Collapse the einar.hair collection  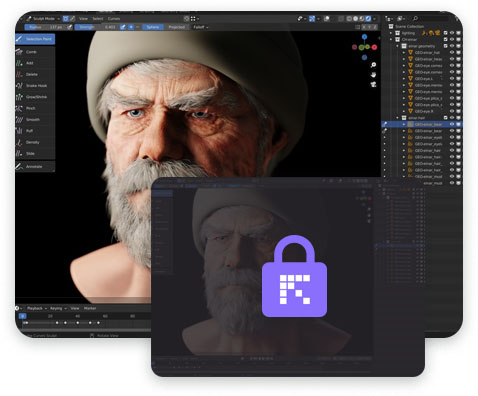(398, 118)
